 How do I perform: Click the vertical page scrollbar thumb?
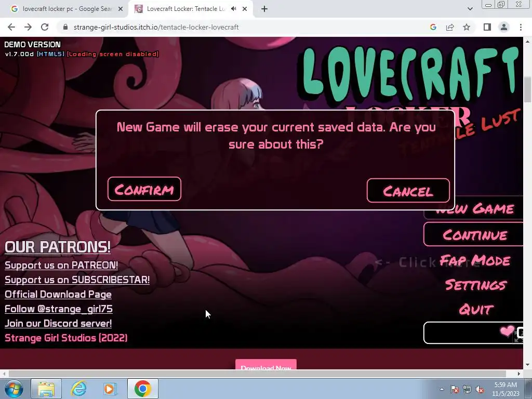point(527,89)
